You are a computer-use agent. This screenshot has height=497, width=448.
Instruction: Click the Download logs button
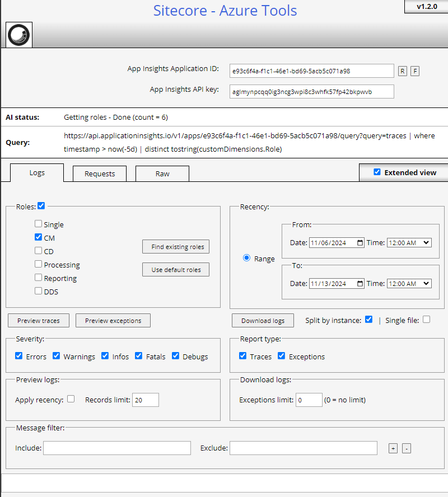(263, 321)
